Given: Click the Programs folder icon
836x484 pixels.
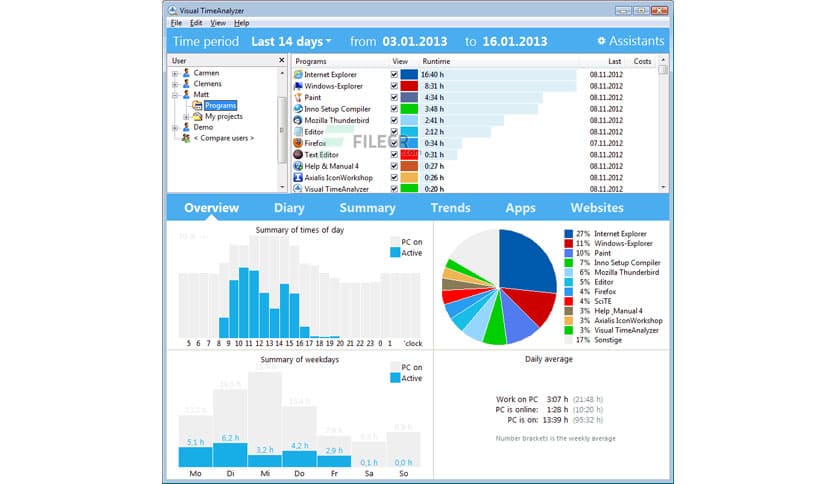Looking at the screenshot, I should (197, 106).
